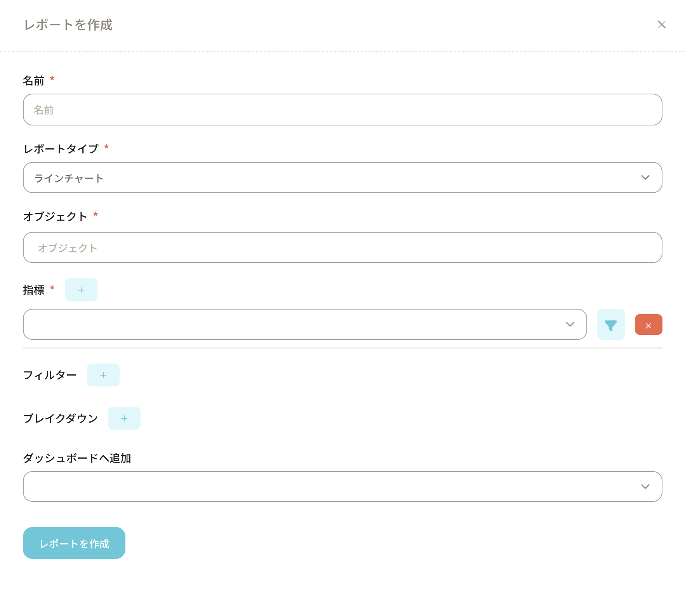This screenshot has height=616, width=685.
Task: Open the ダッシュボードへ追加 dropdown
Action: [x=334, y=486]
